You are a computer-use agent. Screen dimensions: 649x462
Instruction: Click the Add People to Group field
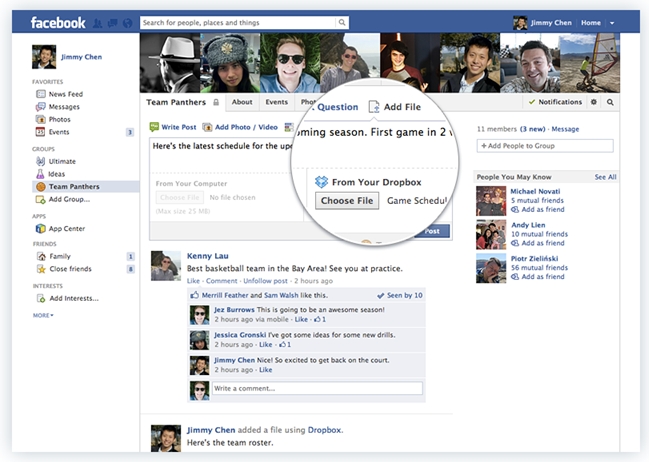pos(545,146)
